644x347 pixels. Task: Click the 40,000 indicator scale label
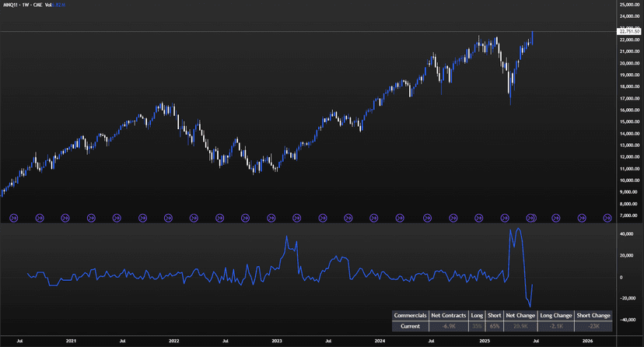coord(626,234)
